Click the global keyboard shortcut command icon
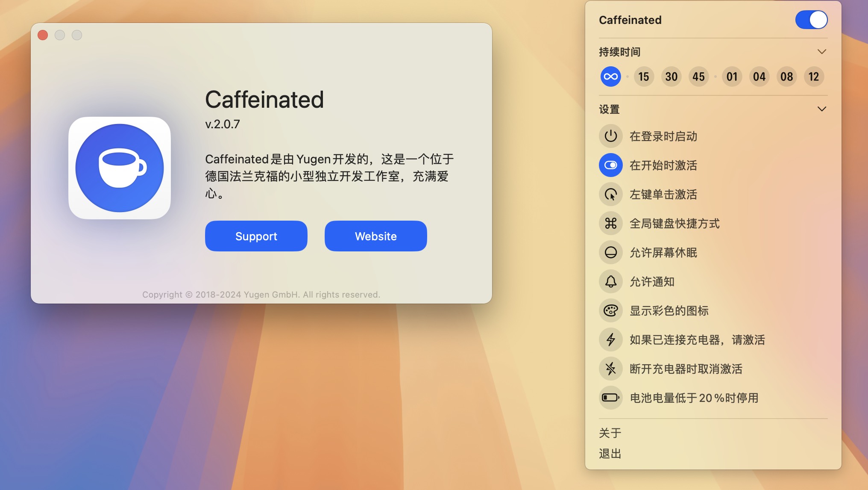868x490 pixels. point(612,223)
